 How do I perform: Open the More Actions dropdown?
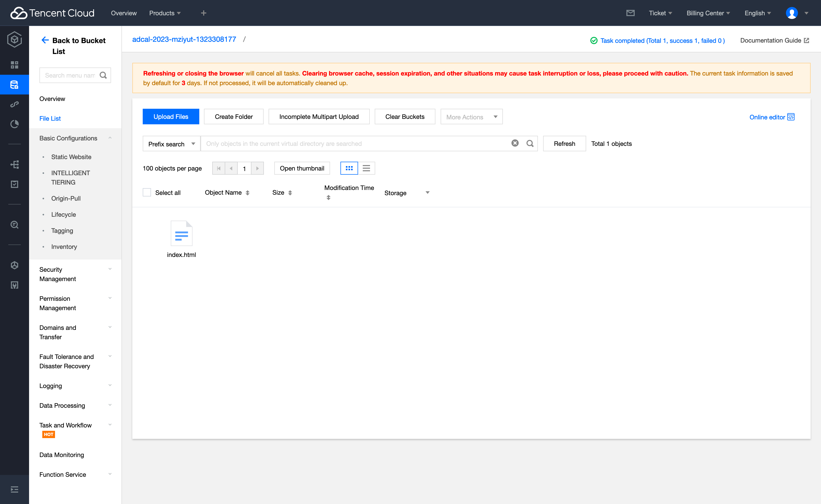click(471, 117)
